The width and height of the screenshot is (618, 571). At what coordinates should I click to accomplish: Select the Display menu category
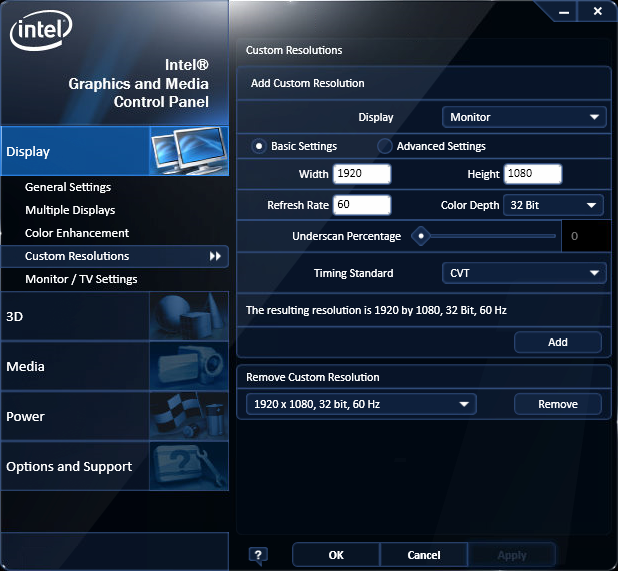click(x=115, y=151)
